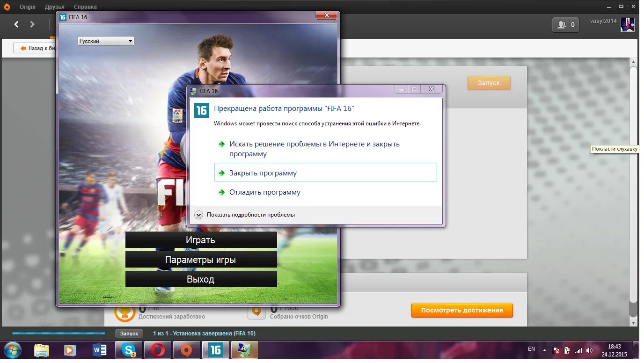Viewport: 644px width, 363px height.
Task: Click the installation complete status text
Action: [205, 334]
